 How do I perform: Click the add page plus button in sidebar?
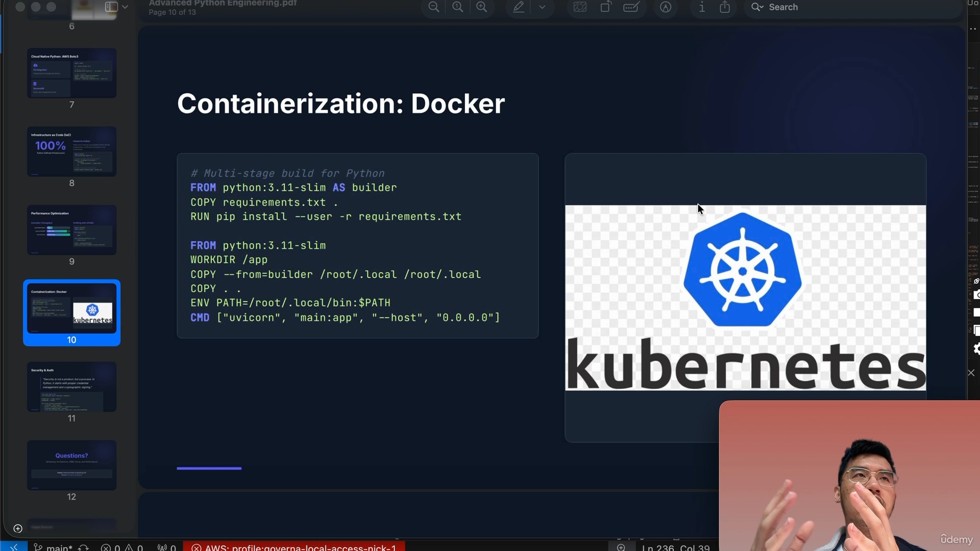[x=18, y=529]
